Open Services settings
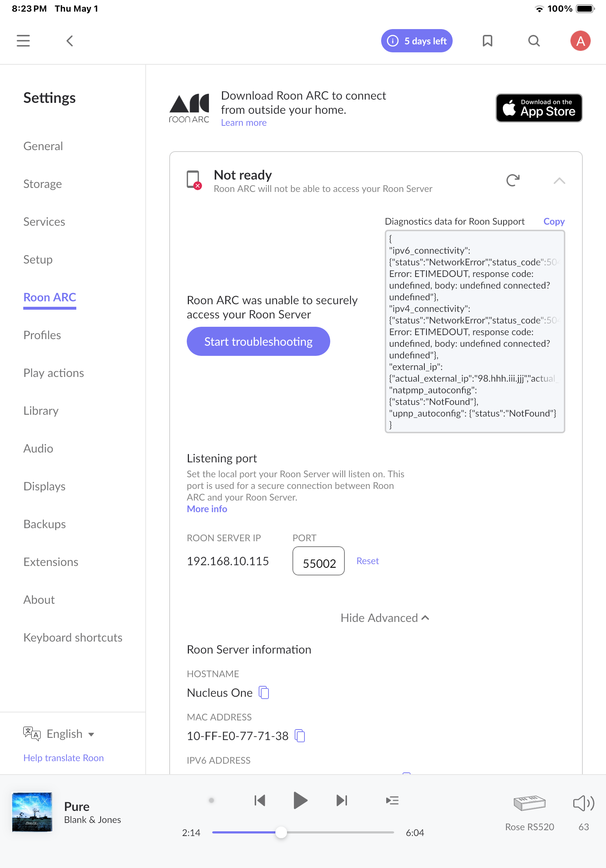Screen dimensions: 606x868 [x=44, y=221]
